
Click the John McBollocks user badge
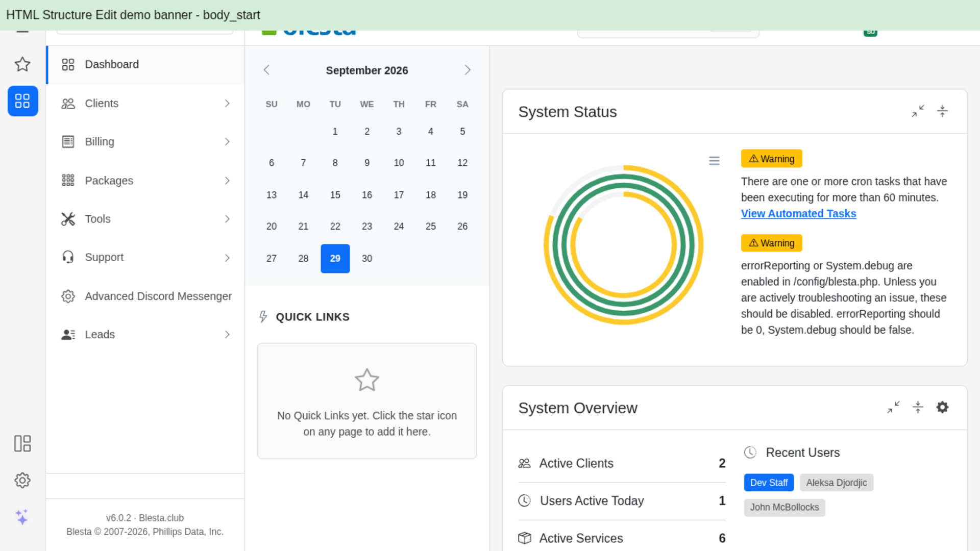[x=784, y=508]
